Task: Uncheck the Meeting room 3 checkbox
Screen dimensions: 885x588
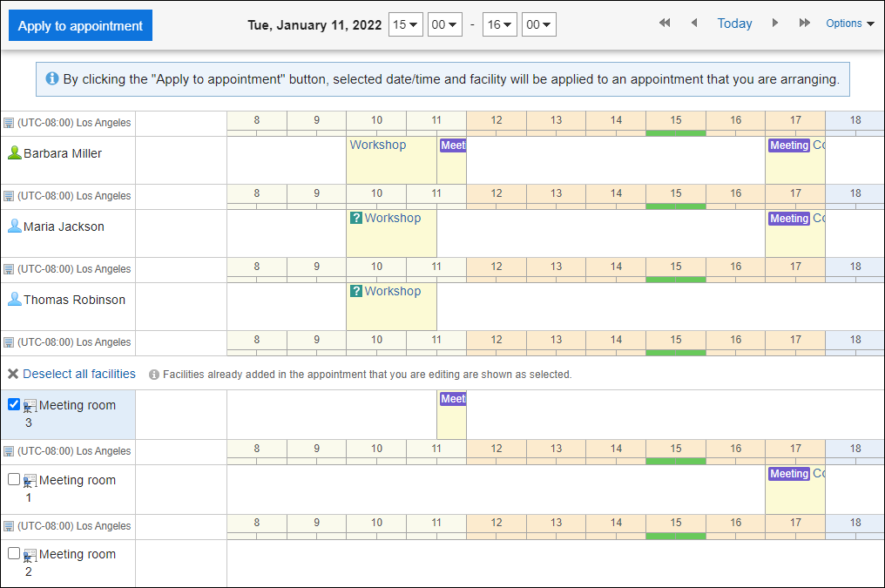Action: click(14, 404)
